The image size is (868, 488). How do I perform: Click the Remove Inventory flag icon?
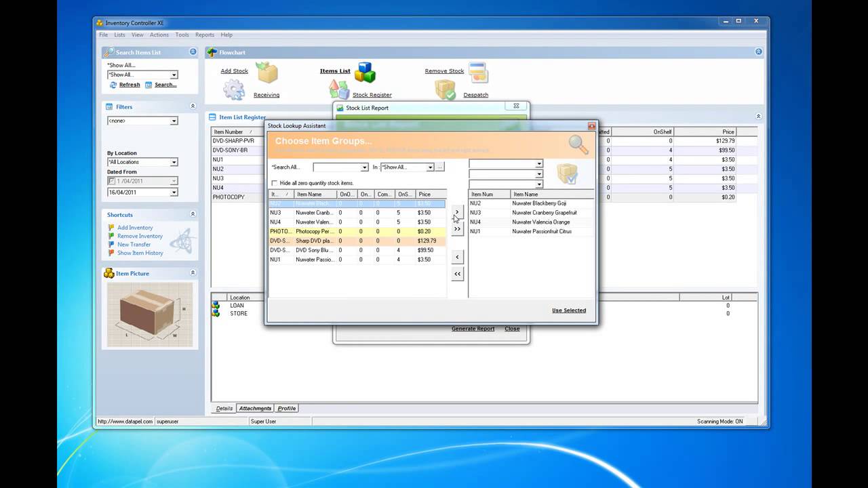click(x=111, y=236)
